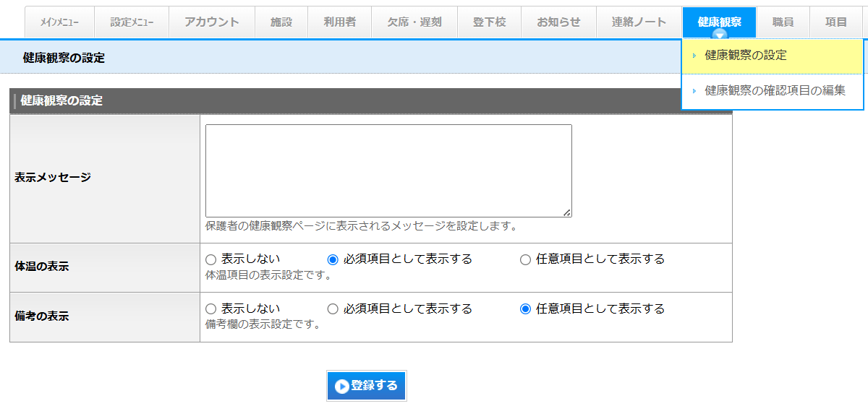The height and width of the screenshot is (414, 868).
Task: Click the 備考の表示 row label
Action: point(42,316)
